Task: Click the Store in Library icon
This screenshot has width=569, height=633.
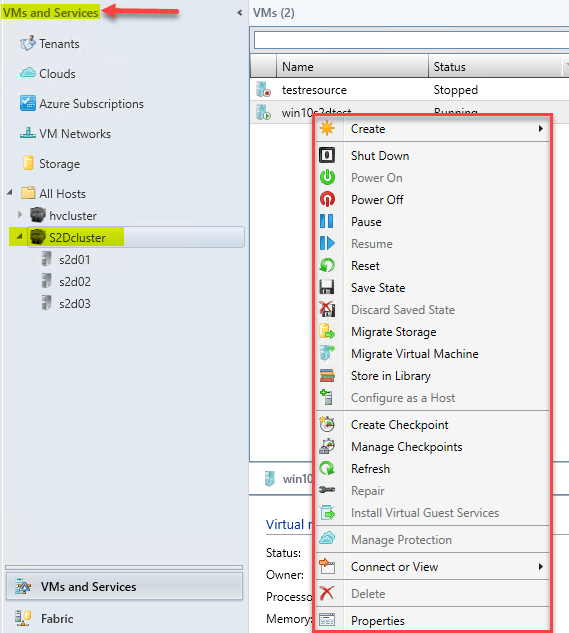Action: [327, 375]
